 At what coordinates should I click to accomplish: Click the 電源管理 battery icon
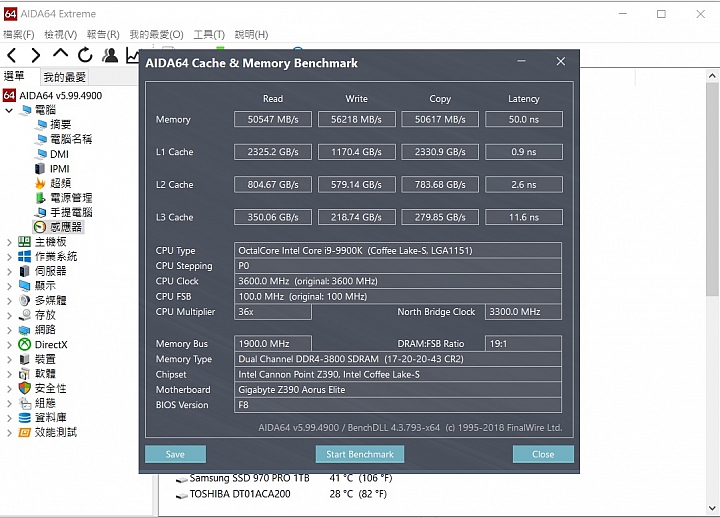tap(40, 198)
